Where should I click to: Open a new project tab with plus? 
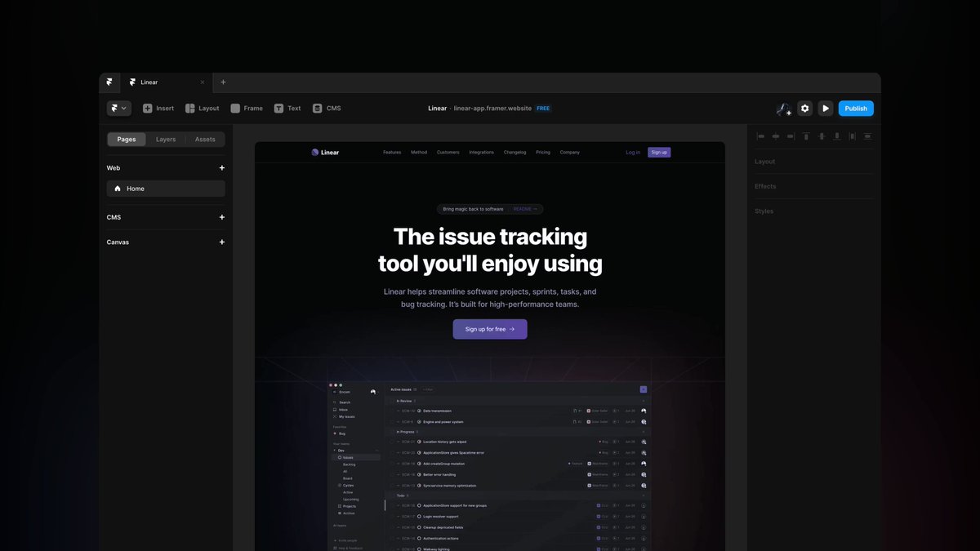pos(222,82)
